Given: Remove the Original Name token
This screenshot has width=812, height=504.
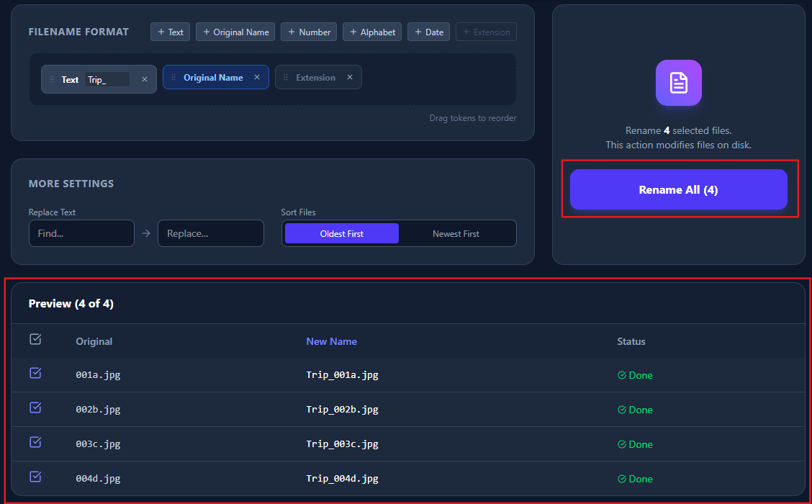Looking at the screenshot, I should 257,77.
